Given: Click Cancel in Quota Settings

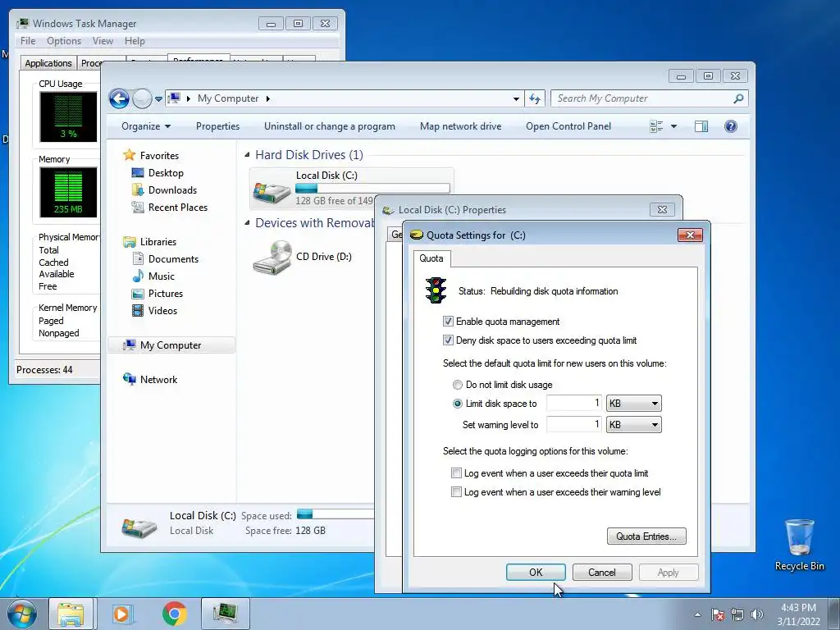Looking at the screenshot, I should click(x=602, y=572).
